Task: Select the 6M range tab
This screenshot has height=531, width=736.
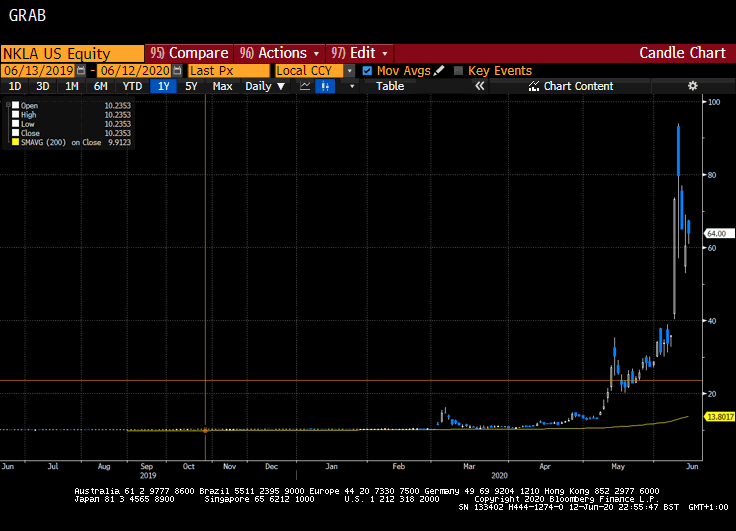Action: pos(100,86)
